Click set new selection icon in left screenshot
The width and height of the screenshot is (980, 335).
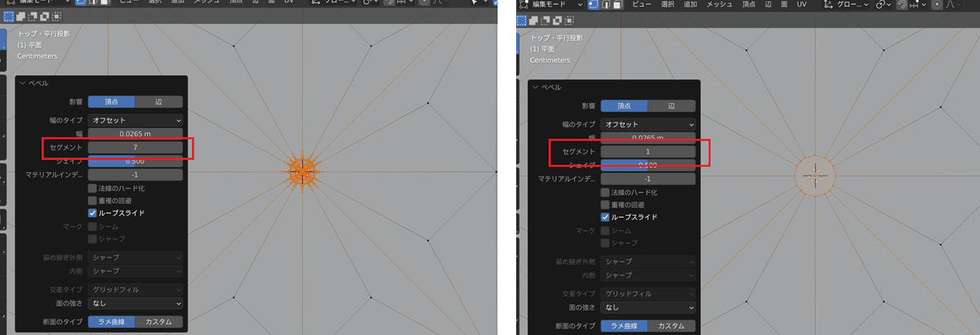point(10,16)
